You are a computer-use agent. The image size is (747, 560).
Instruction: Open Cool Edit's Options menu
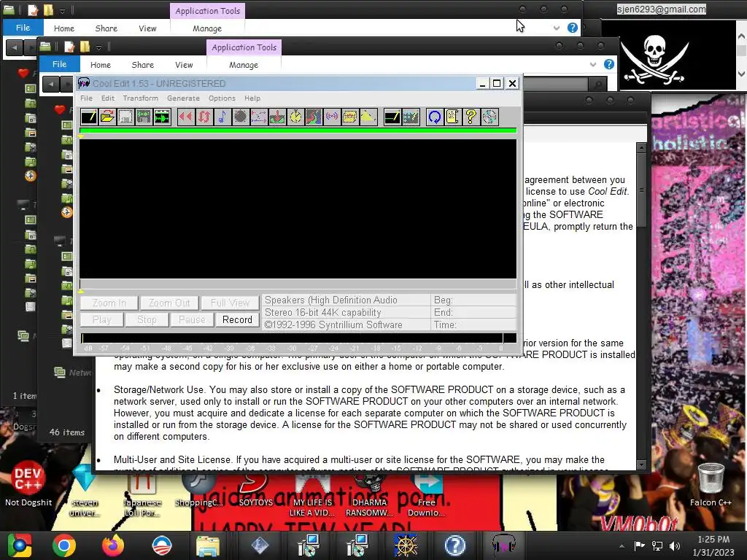pos(222,98)
